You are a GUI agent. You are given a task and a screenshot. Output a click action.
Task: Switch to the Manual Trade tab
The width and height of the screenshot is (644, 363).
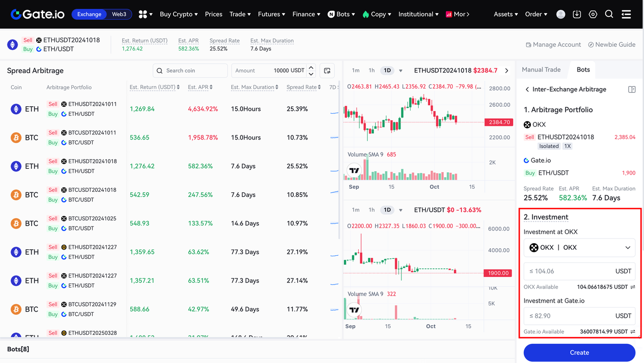(541, 69)
